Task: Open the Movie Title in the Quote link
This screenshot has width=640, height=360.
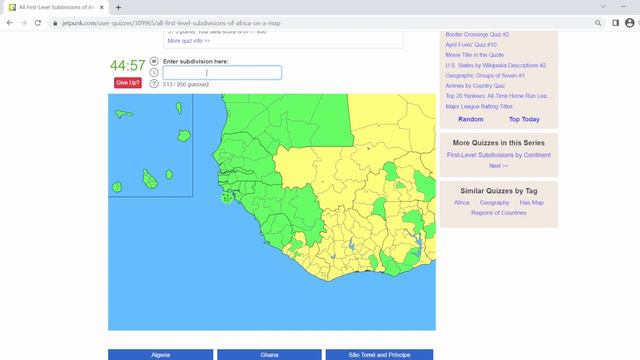Action: click(474, 55)
